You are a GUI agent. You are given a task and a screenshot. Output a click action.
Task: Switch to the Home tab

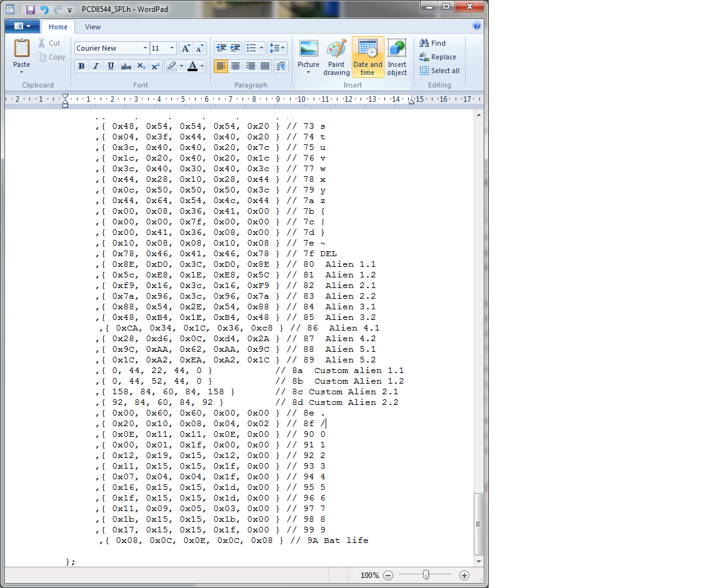(x=58, y=27)
